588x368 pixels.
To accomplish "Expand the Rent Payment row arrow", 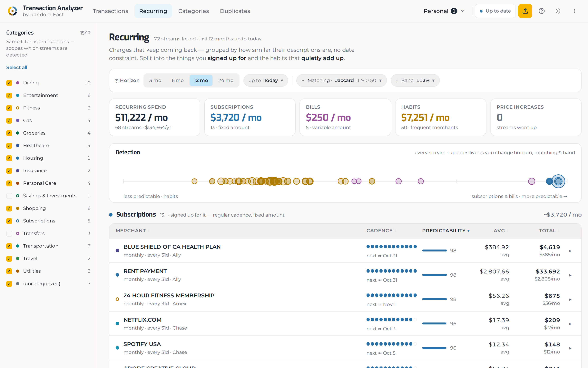I will point(570,275).
